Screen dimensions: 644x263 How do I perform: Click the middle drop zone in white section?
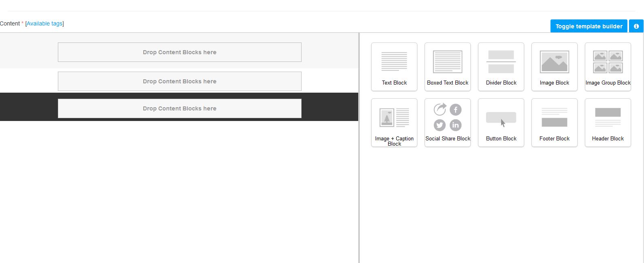(179, 81)
